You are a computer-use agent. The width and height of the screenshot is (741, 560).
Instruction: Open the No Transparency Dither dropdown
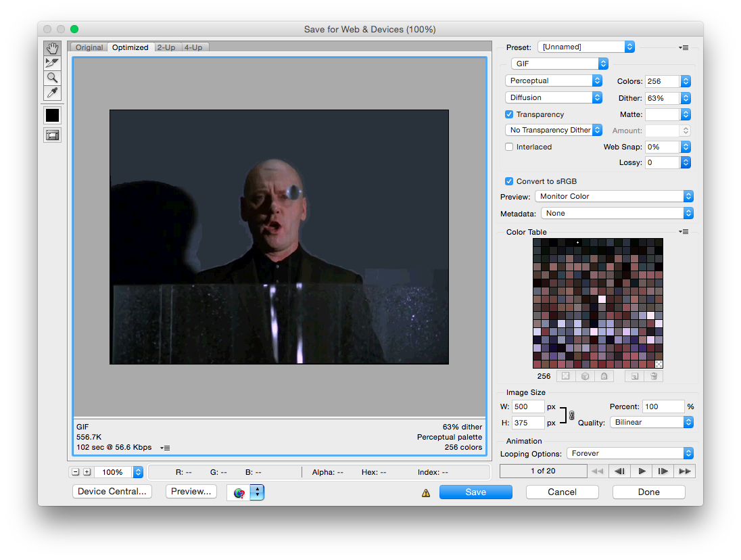tap(554, 130)
